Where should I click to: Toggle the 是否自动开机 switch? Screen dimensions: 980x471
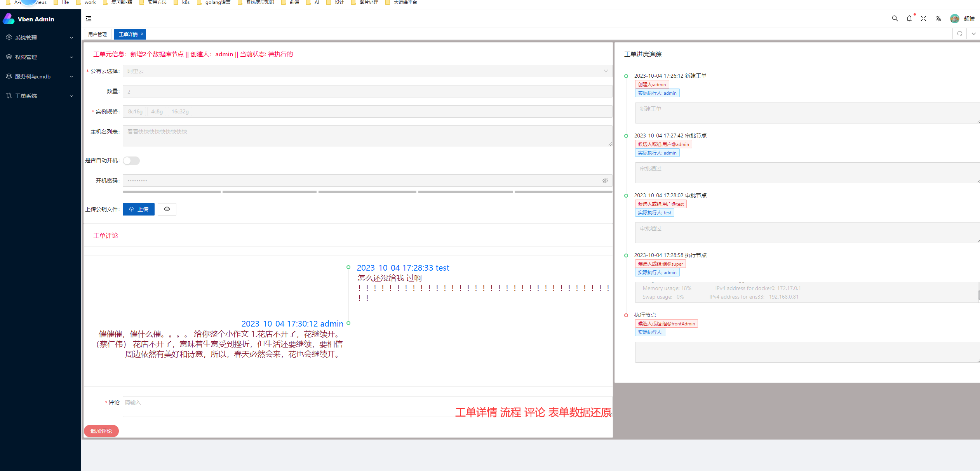click(x=131, y=161)
